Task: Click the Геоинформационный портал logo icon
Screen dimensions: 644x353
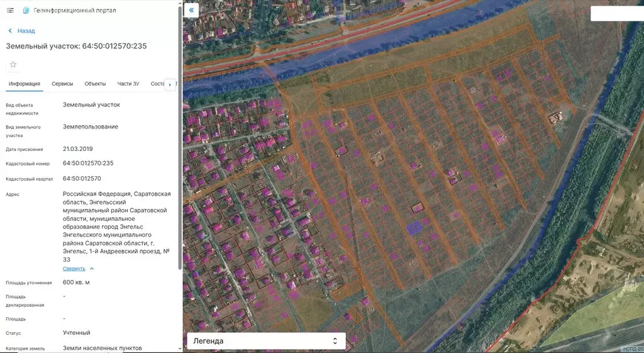Action: coord(26,10)
